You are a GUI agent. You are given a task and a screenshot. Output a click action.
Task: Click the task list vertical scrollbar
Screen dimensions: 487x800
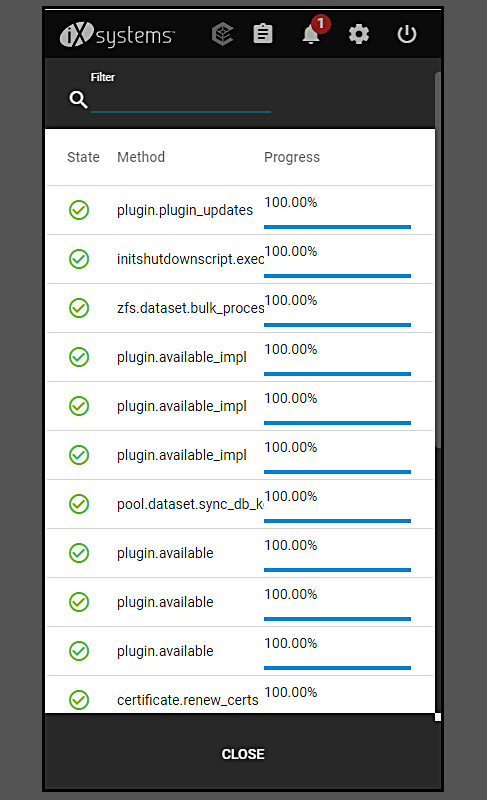[x=438, y=260]
